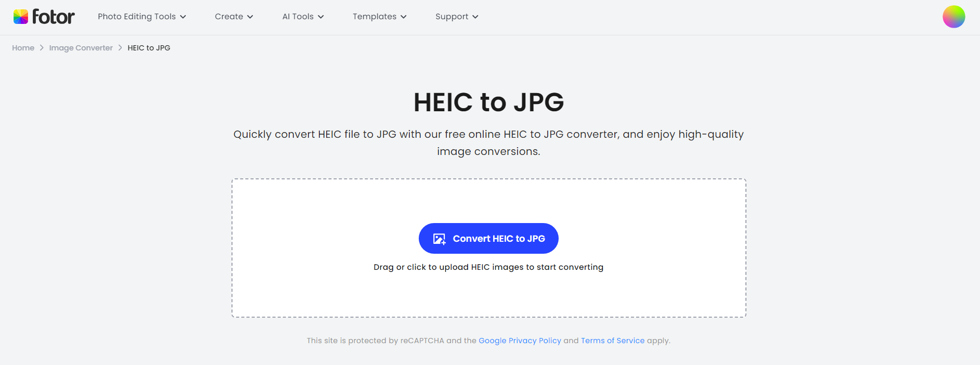This screenshot has width=980, height=365.
Task: Expand the chevron next to Support
Action: tap(475, 17)
